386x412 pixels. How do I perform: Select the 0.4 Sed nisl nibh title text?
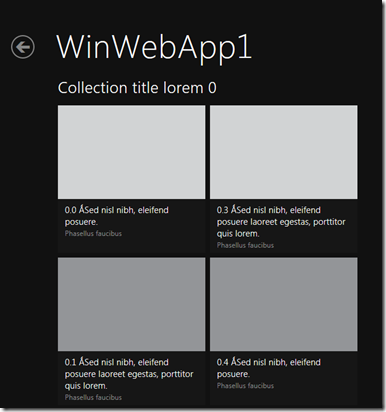point(269,368)
